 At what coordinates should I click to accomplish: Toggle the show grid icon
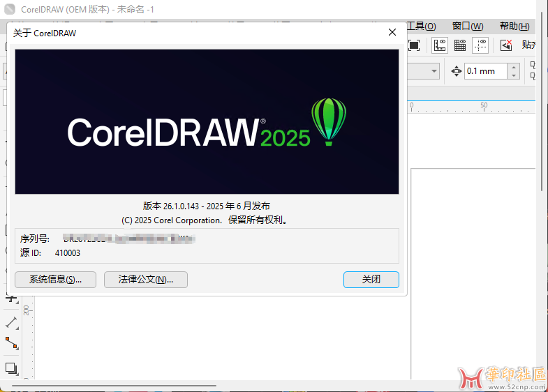460,45
